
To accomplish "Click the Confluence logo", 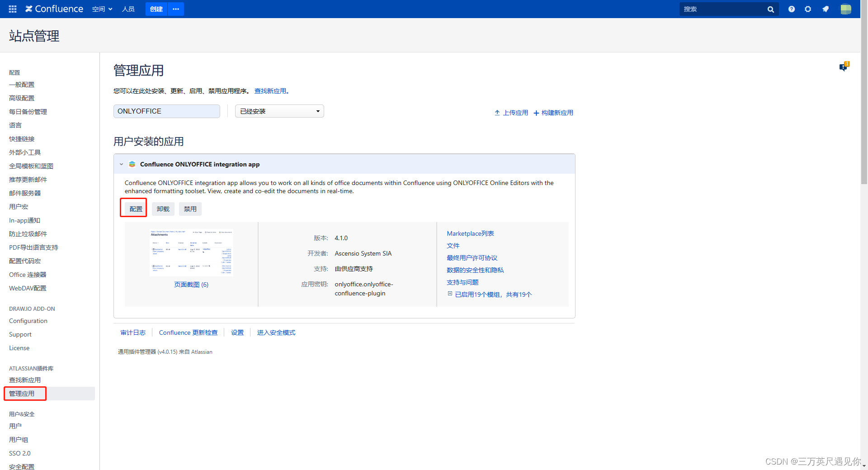I will (54, 9).
